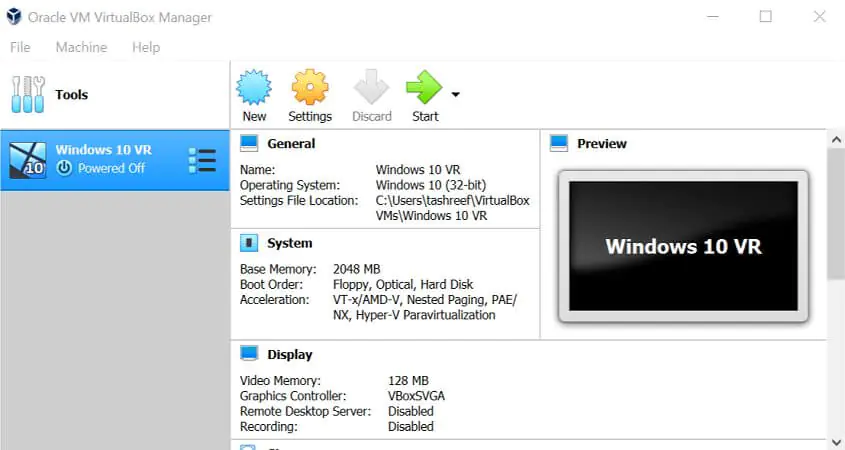Click the Discard toolbar icon
845x450 pixels.
click(x=371, y=88)
